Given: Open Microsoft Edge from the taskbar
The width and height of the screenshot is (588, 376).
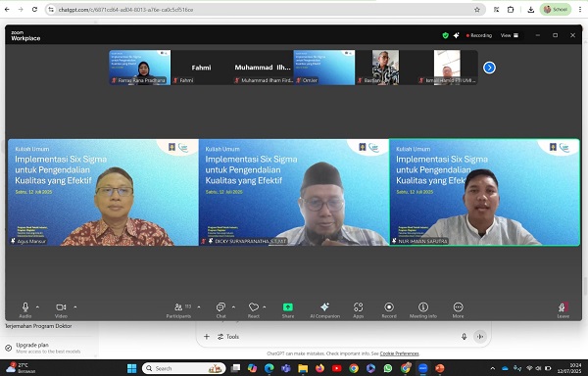Looking at the screenshot, I should (x=269, y=368).
